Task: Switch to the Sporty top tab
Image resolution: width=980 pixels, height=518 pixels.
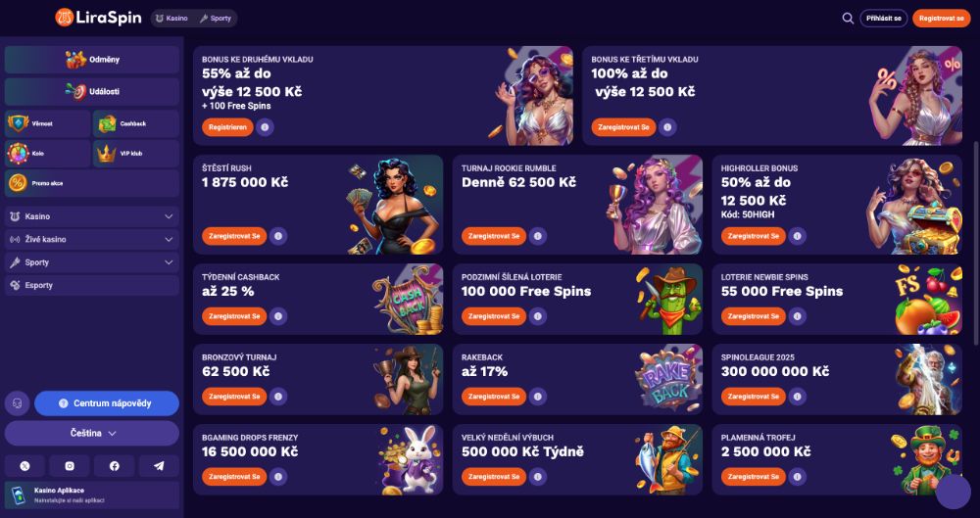Action: pyautogui.click(x=216, y=19)
